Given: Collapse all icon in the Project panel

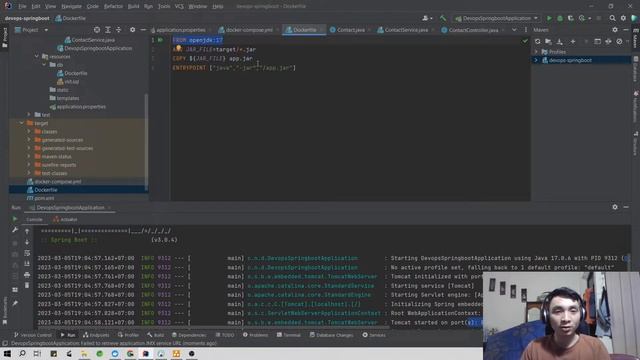Looking at the screenshot, I should click(x=118, y=30).
